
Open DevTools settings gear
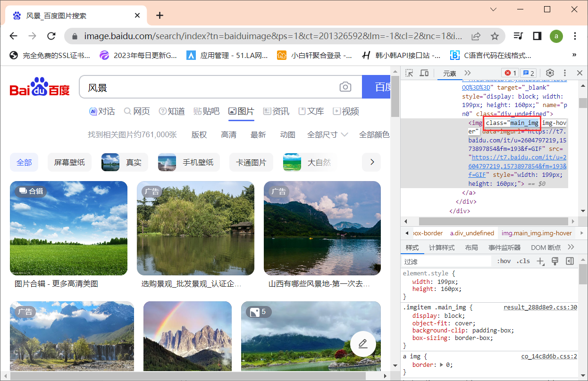pyautogui.click(x=550, y=73)
